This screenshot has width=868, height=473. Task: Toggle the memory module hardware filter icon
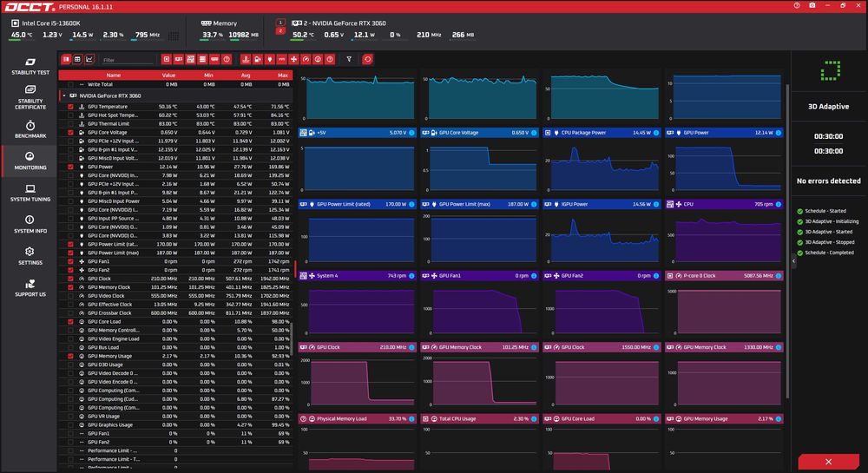[214, 59]
